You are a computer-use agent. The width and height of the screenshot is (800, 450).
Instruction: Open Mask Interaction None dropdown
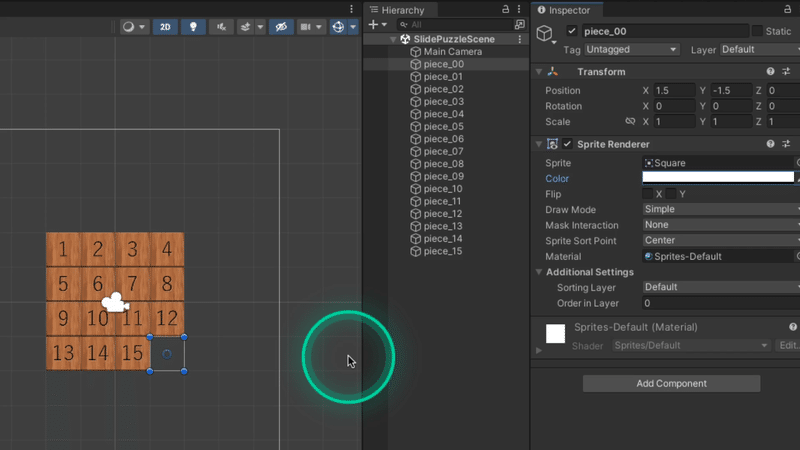(x=721, y=225)
